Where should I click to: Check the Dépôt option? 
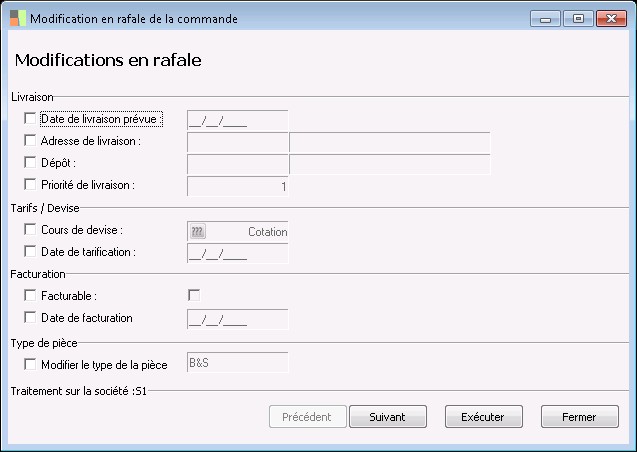30,162
